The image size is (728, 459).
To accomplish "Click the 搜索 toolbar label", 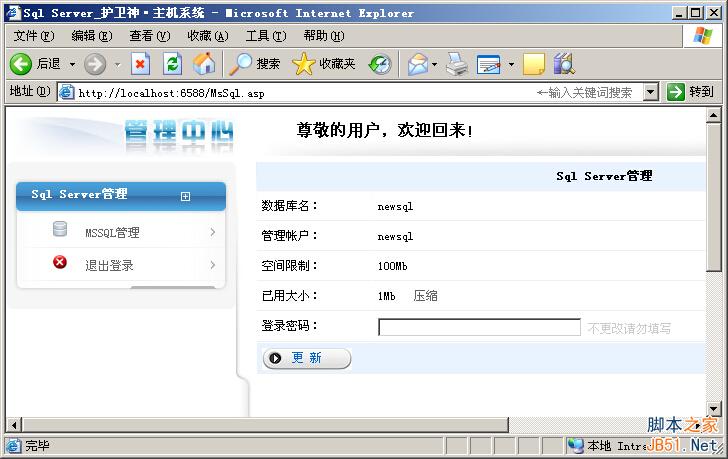I will (268, 64).
